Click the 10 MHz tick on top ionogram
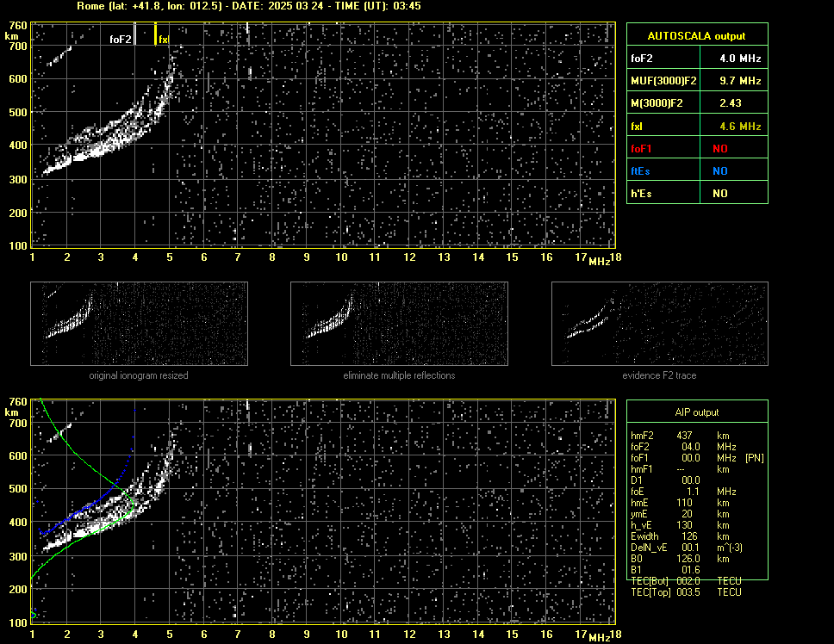 tap(341, 257)
